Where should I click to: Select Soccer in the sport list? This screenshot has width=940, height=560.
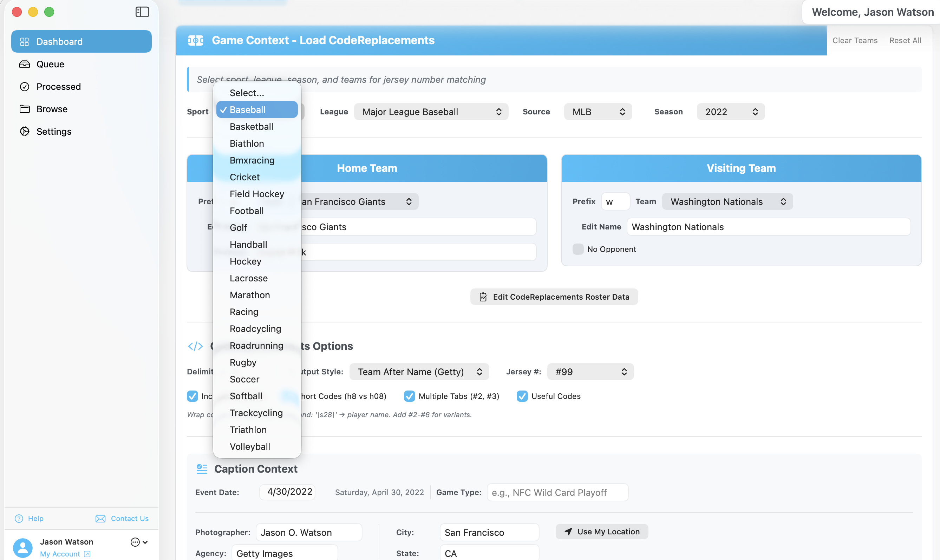click(244, 379)
